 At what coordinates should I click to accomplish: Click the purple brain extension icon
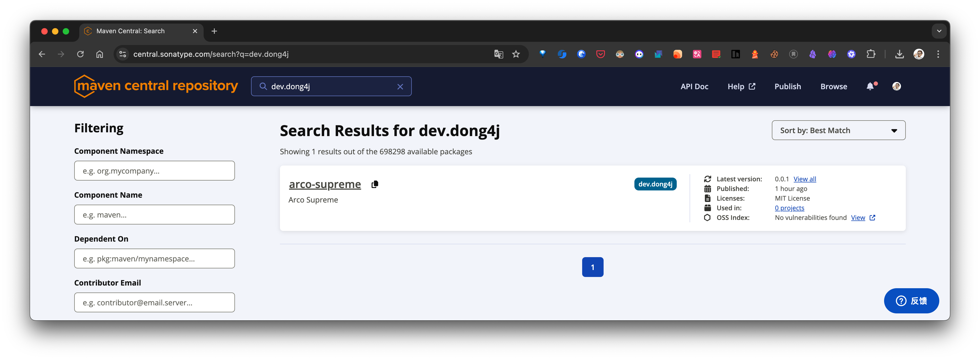[x=832, y=54]
